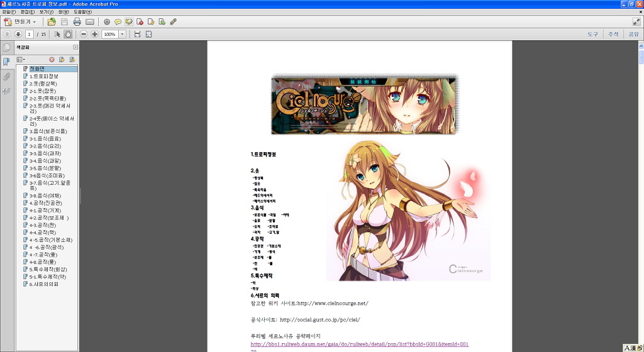Open the 보기(V) menu

46,12
